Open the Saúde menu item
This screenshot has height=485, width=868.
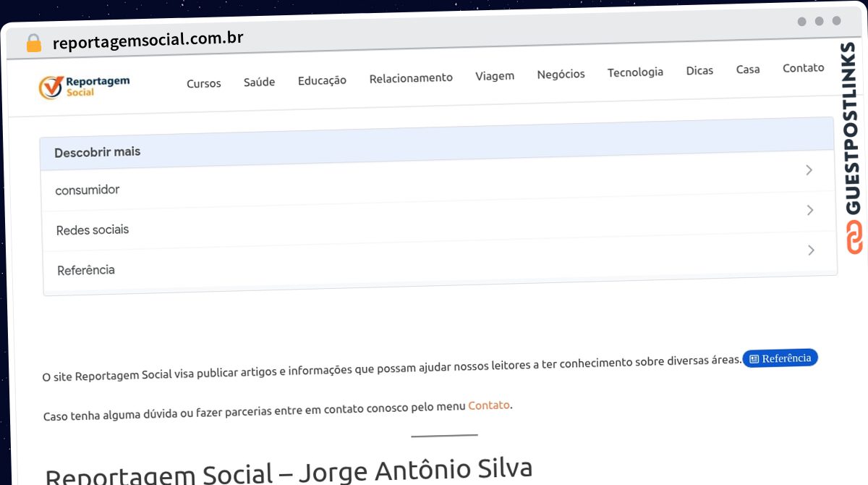[259, 82]
